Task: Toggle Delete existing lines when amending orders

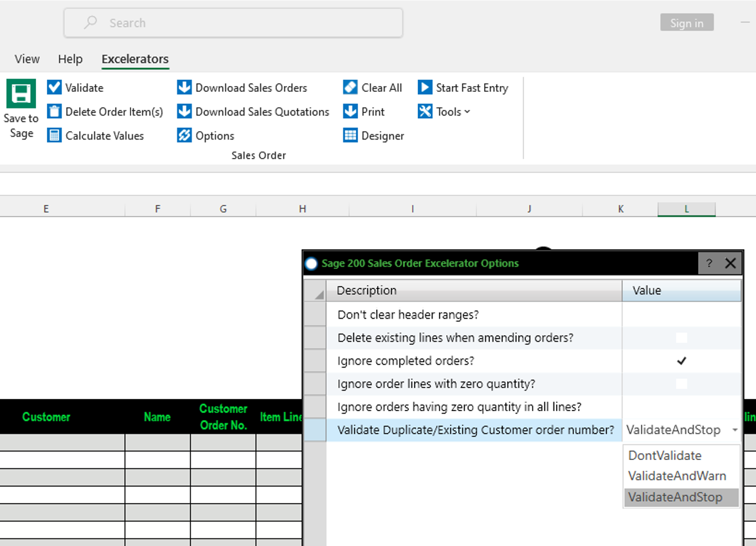Action: click(681, 338)
